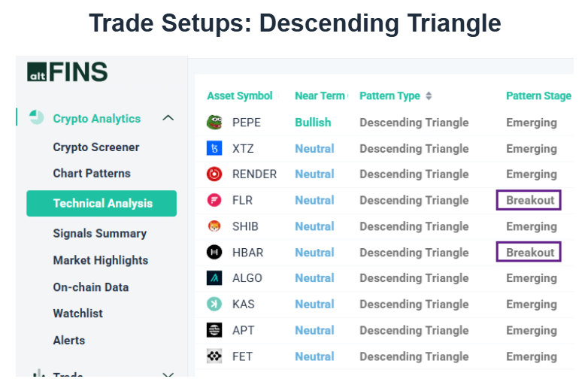Click the SHIB coin icon
The image size is (588, 391).
(x=214, y=226)
